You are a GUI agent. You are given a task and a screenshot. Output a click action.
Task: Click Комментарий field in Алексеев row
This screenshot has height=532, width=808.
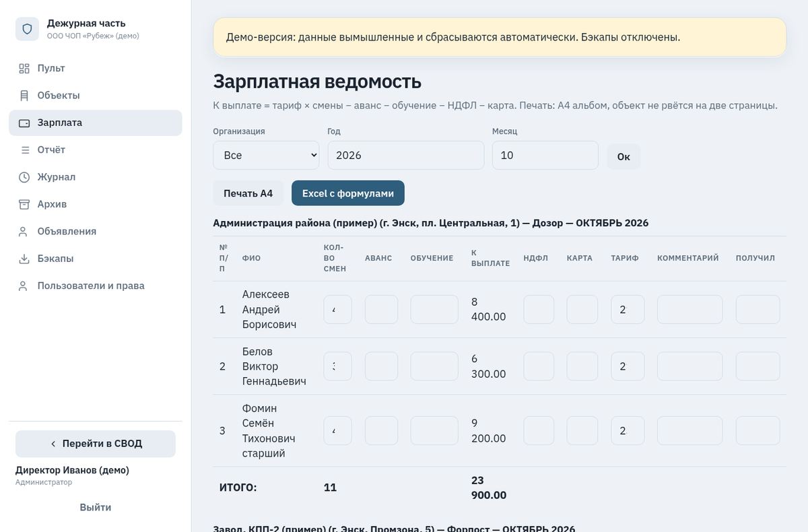point(690,310)
